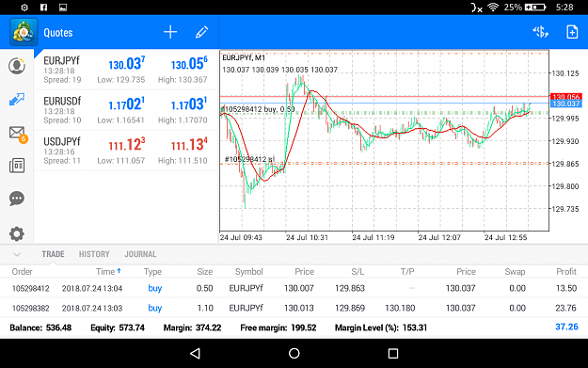Select the USDJPYf quote row

pyautogui.click(x=126, y=151)
